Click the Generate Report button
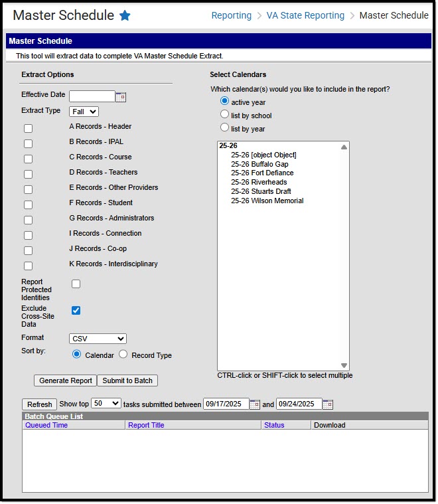This screenshot has height=504, width=438. (66, 380)
